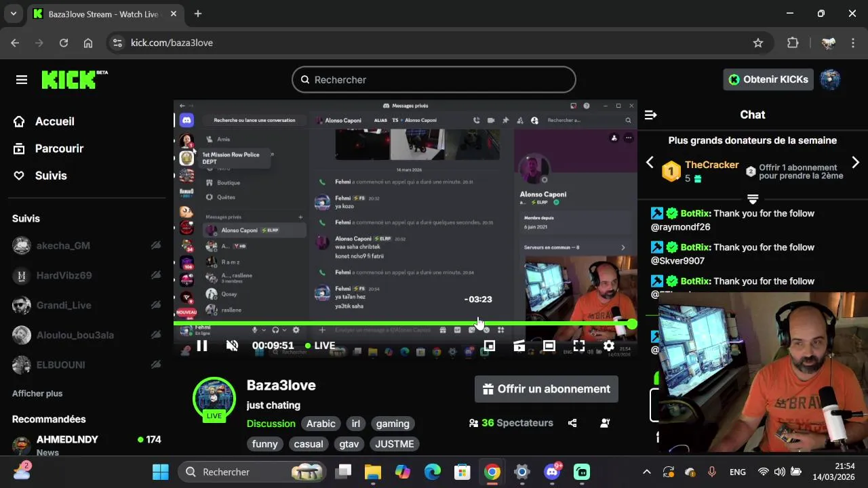Open the hamburger sidebar menu
Screen dimensions: 868x488
(x=22, y=79)
